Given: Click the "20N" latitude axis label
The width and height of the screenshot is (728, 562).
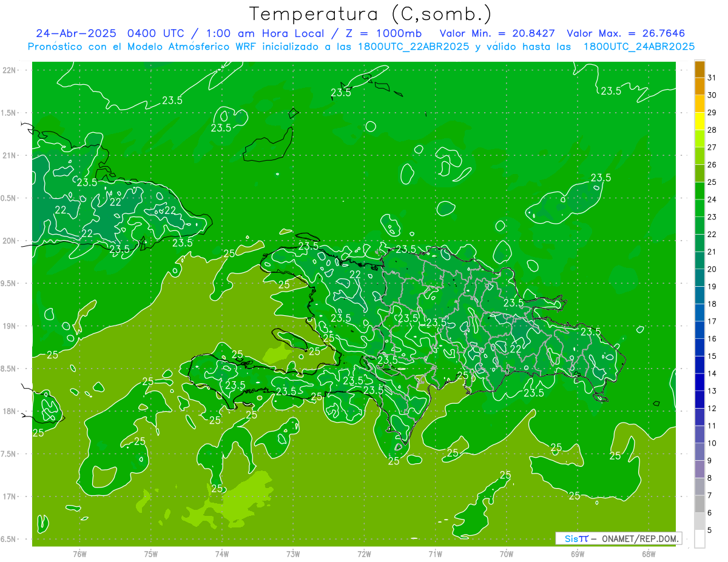Looking at the screenshot, I should tap(10, 241).
